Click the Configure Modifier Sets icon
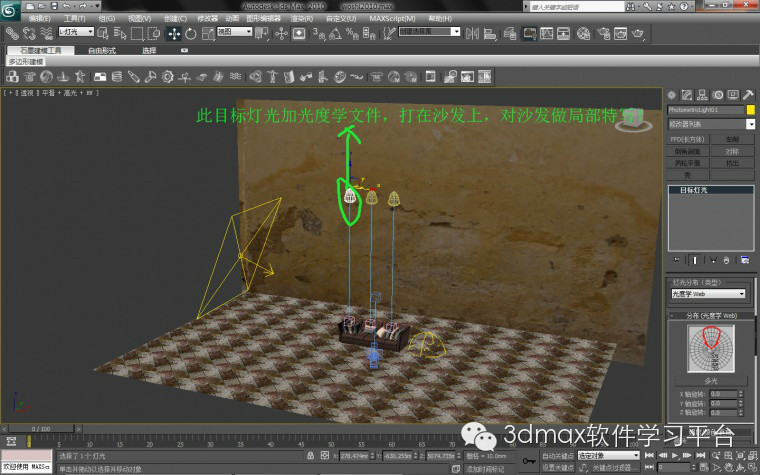Image resolution: width=760 pixels, height=475 pixels. coord(745,260)
